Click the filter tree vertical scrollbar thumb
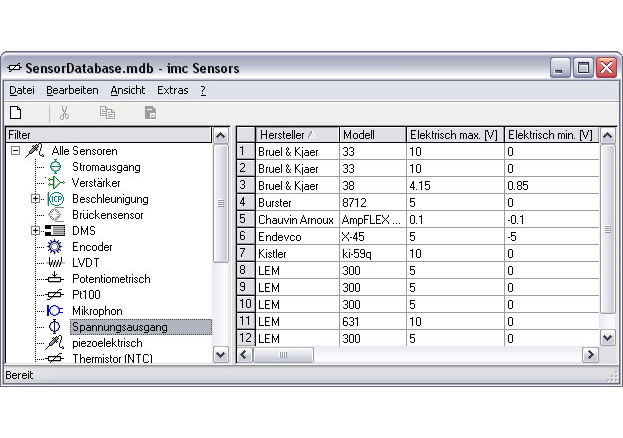The height and width of the screenshot is (438, 623). coord(221,203)
